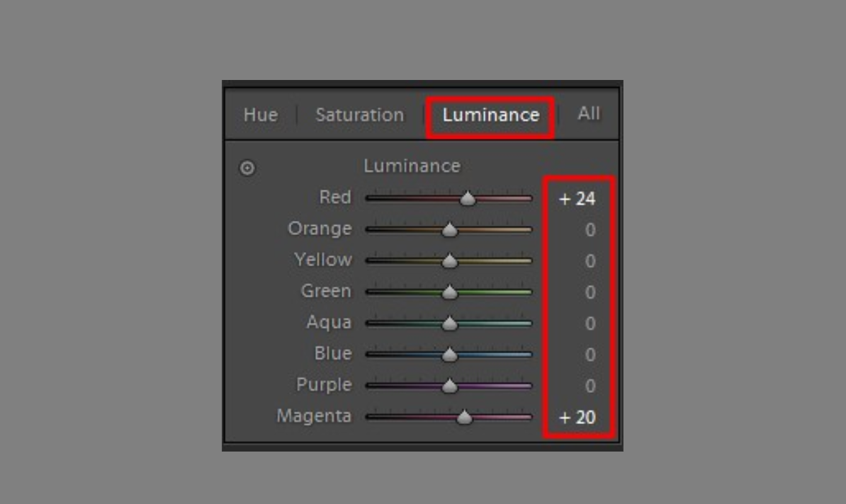Click the Orange luminance slider handle
The image size is (846, 504).
449,230
